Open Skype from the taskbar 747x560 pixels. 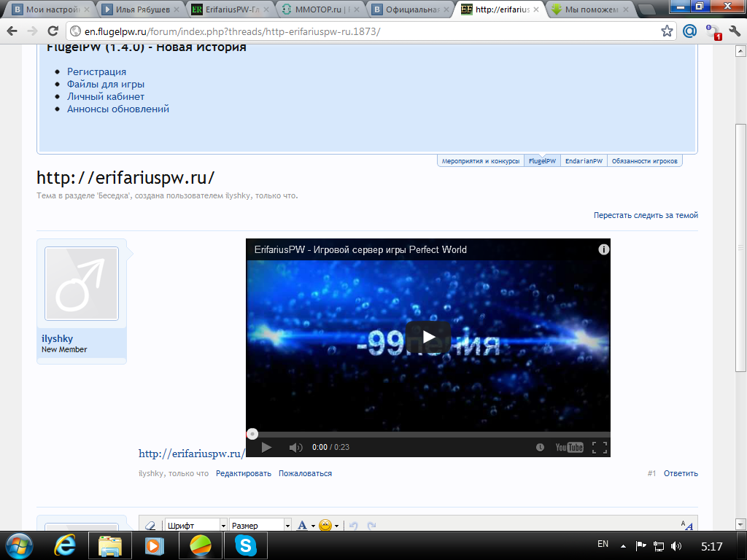[245, 545]
